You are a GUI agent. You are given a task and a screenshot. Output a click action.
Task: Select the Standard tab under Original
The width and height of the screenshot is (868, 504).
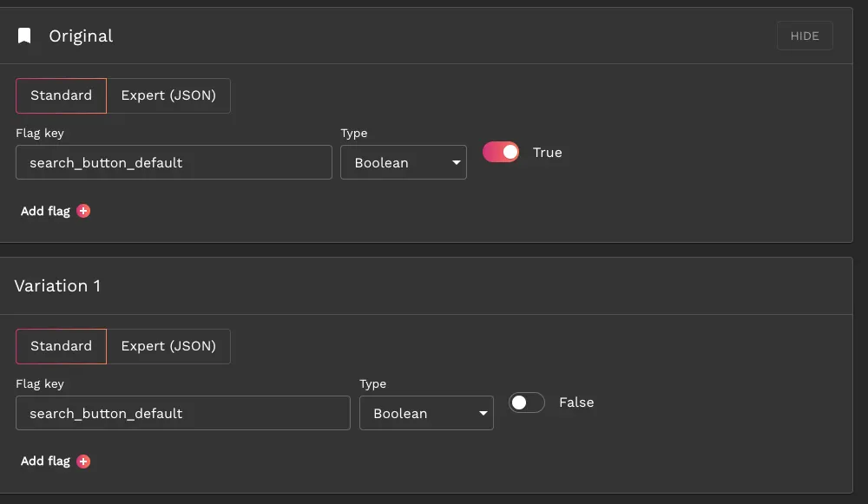pyautogui.click(x=61, y=95)
